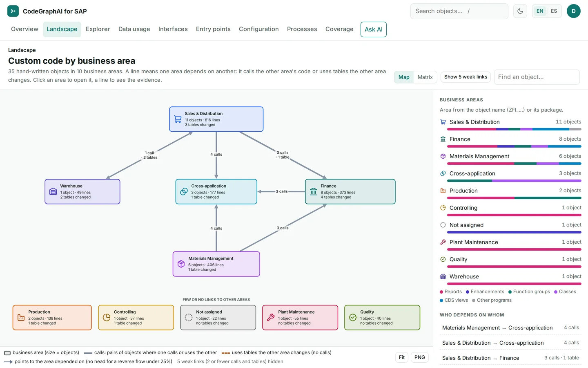The image size is (588, 368).
Task: Click the Production factory icon in the map
Action: click(x=21, y=317)
